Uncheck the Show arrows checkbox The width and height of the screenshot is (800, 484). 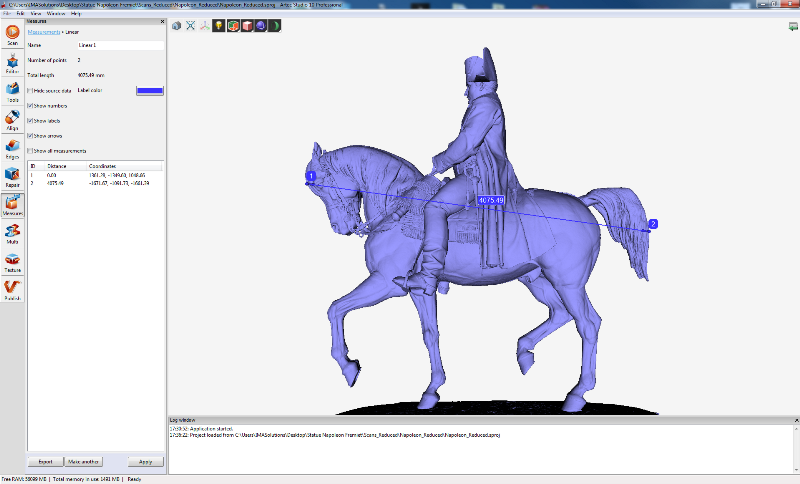point(30,136)
